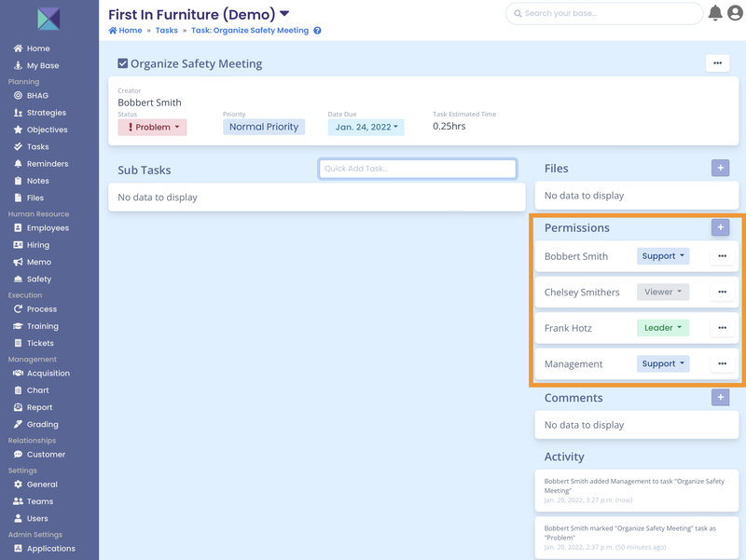Open Management's Support role dropdown

(x=663, y=363)
